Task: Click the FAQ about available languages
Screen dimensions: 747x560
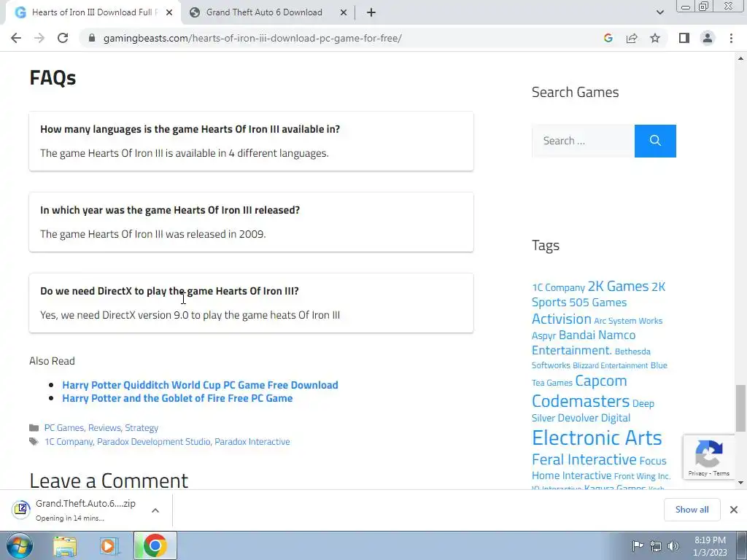Action: (190, 129)
